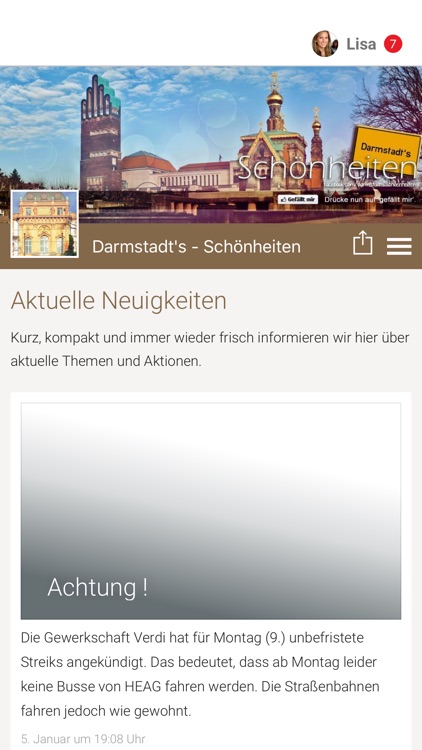
Task: Click the Verdi strike announcement text
Action: (x=200, y=674)
